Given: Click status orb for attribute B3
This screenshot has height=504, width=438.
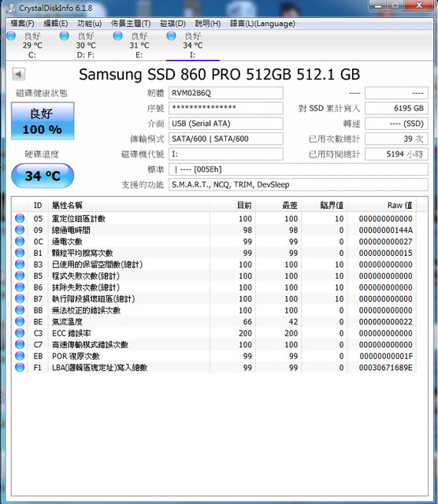Looking at the screenshot, I should pos(20,265).
